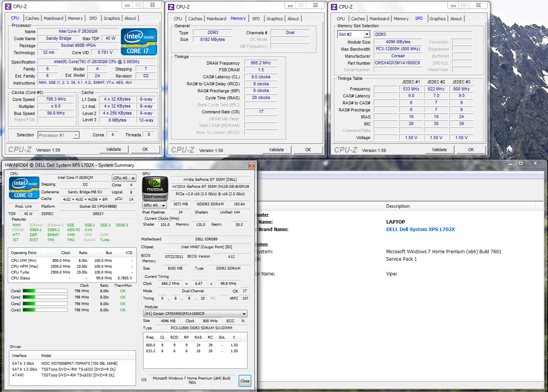This screenshot has width=548, height=392.
Task: Open About tab in SPD CPU-Z window
Action: (x=456, y=19)
